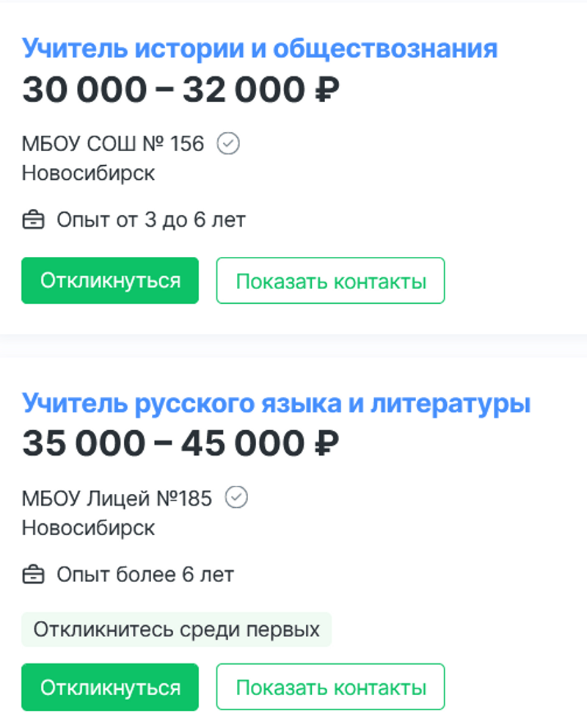The image size is (587, 728).
Task: Click verified checkmark beside МБОУ СОШ № 156
Action: (x=229, y=144)
